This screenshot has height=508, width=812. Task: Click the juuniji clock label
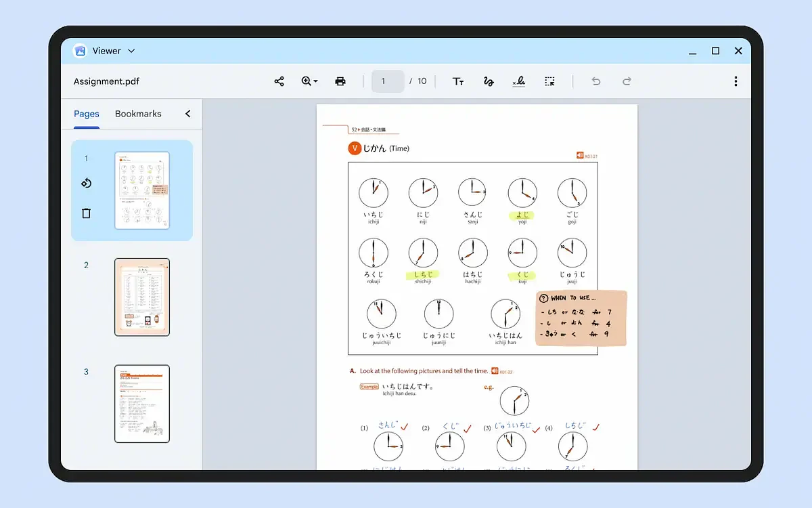[x=438, y=343]
